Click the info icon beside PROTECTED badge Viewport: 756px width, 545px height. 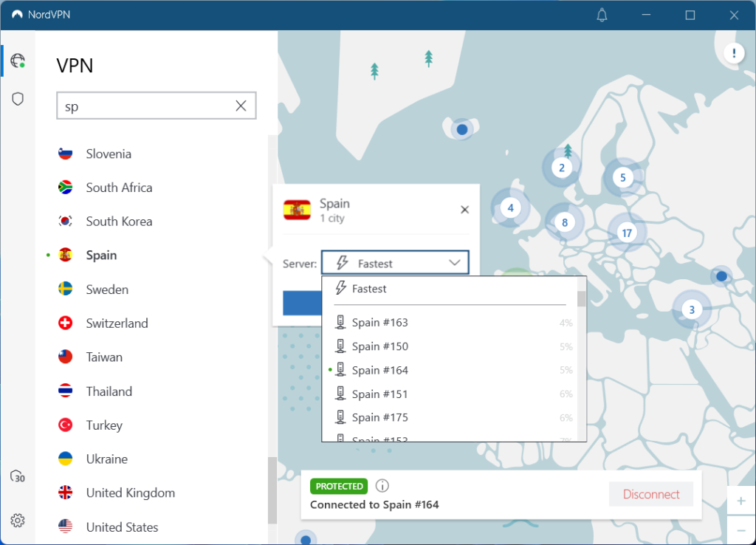click(382, 485)
